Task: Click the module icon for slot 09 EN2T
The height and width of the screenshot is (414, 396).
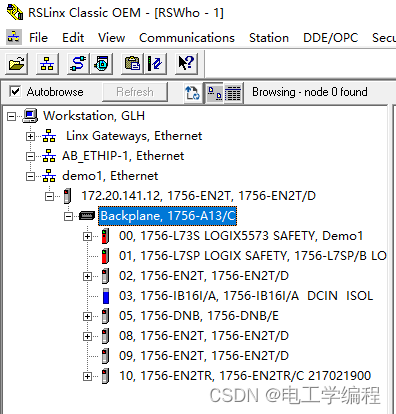Action: (106, 356)
